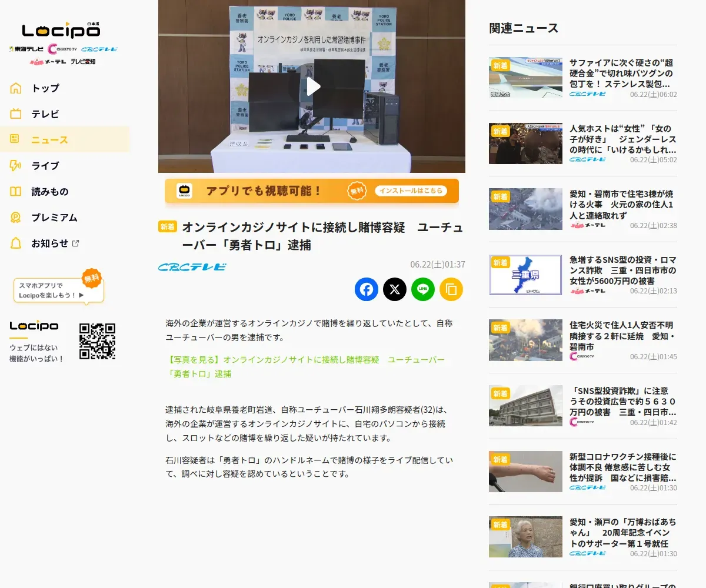
Task: Click the CHUKYO TV logo in sidebar
Action: point(63,49)
